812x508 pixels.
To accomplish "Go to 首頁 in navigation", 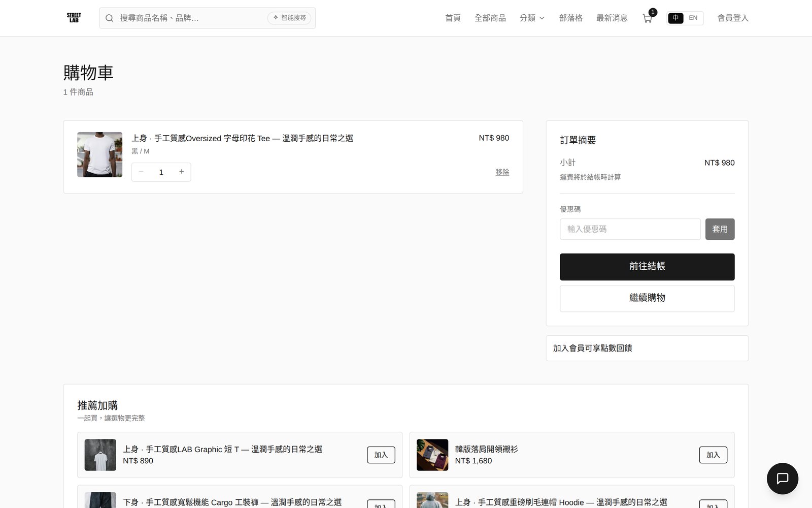I will (453, 18).
